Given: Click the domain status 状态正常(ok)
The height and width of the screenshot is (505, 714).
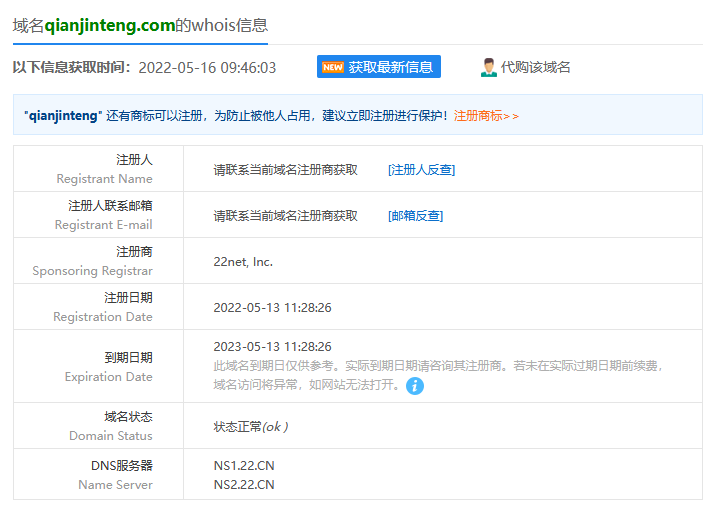Looking at the screenshot, I should point(251,427).
